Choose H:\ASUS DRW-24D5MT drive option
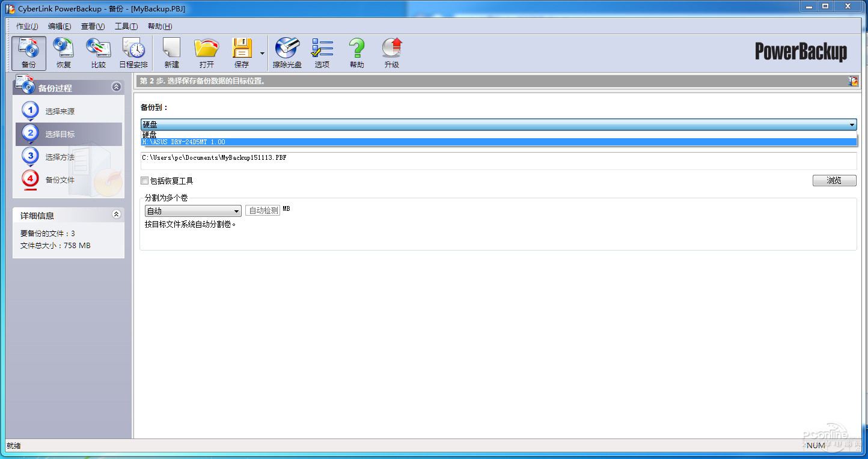 pyautogui.click(x=499, y=142)
